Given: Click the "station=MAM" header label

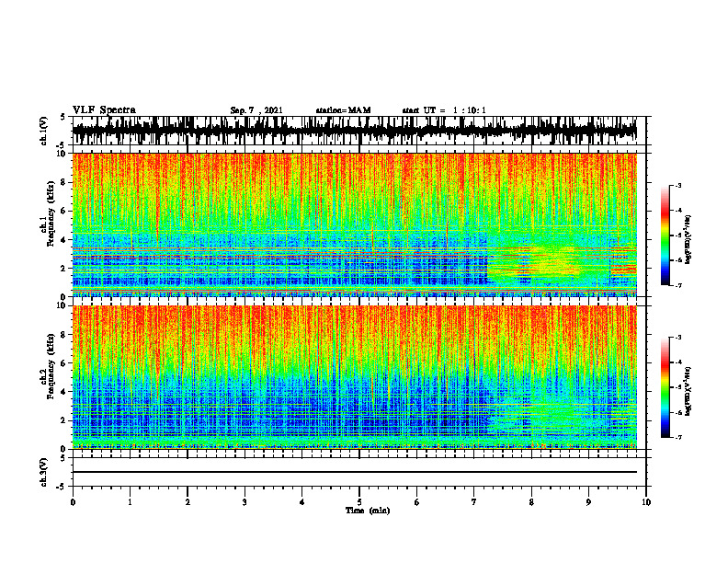Looking at the screenshot, I should [343, 110].
